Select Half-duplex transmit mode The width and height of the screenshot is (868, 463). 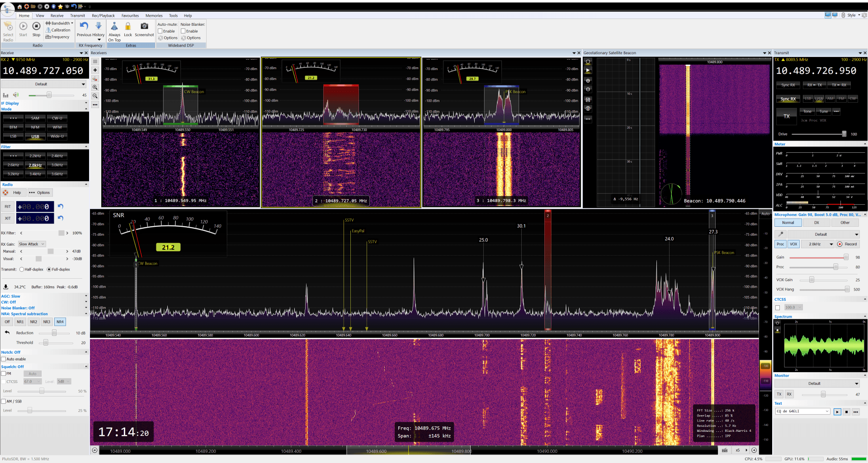pos(22,270)
